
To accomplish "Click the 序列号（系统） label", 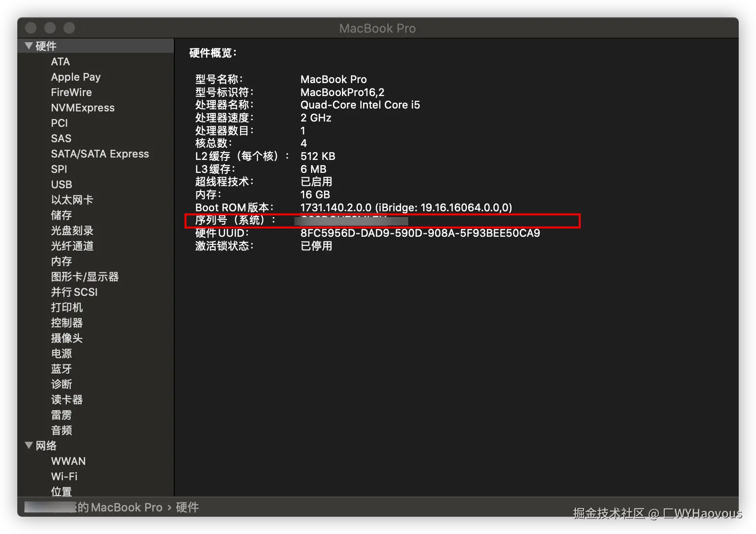I will coord(235,220).
